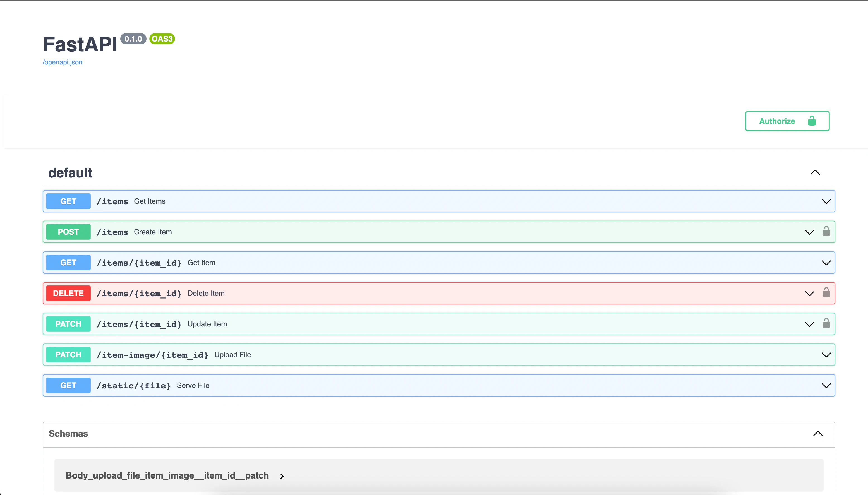Click the green Authorize button
The height and width of the screenshot is (495, 868).
787,121
